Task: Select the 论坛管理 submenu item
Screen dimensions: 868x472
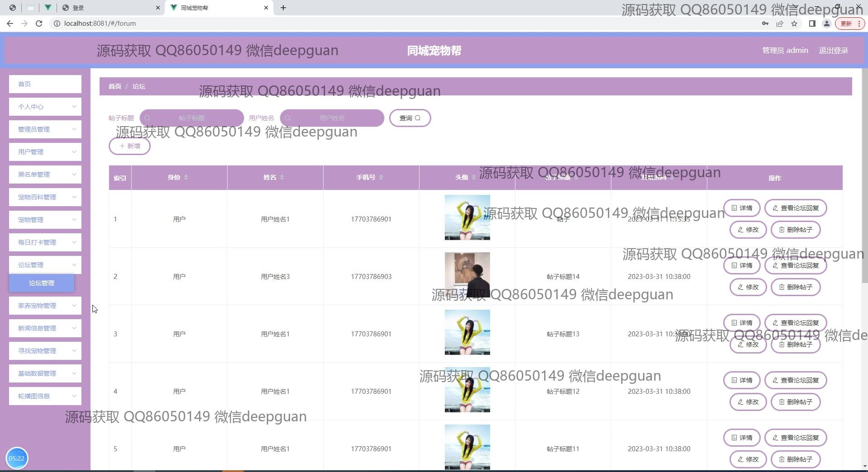Action: pyautogui.click(x=42, y=283)
